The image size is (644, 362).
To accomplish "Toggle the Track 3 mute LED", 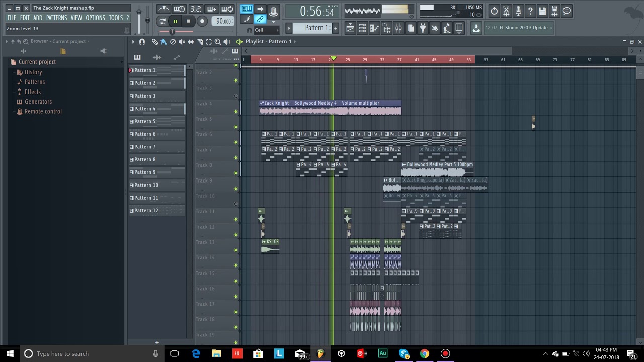I will coord(236,96).
